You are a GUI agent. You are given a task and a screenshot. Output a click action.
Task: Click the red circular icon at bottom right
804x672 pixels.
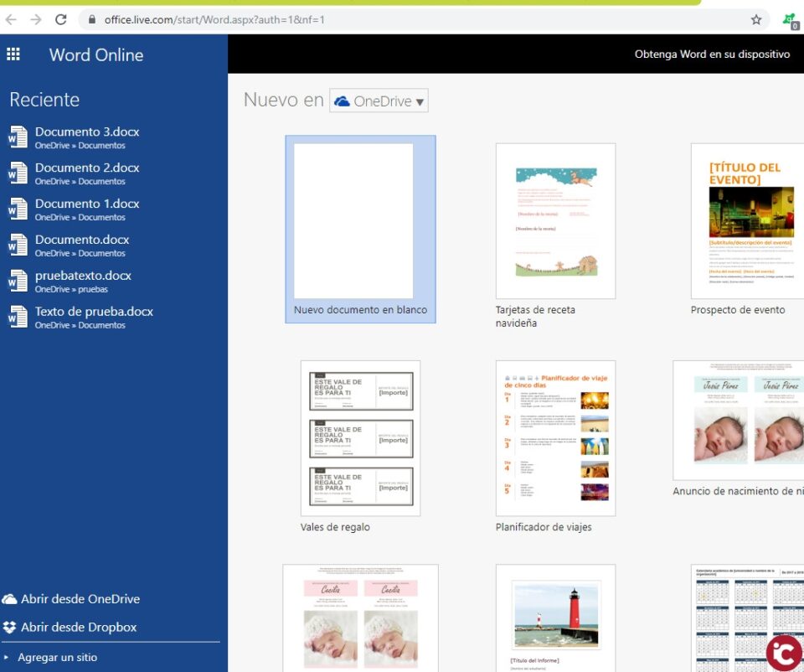(784, 653)
